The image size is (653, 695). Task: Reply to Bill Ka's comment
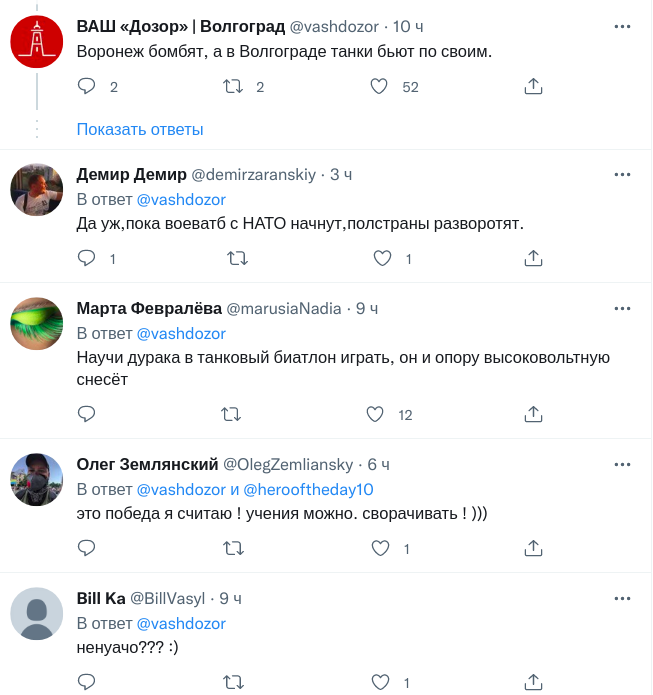coord(86,682)
